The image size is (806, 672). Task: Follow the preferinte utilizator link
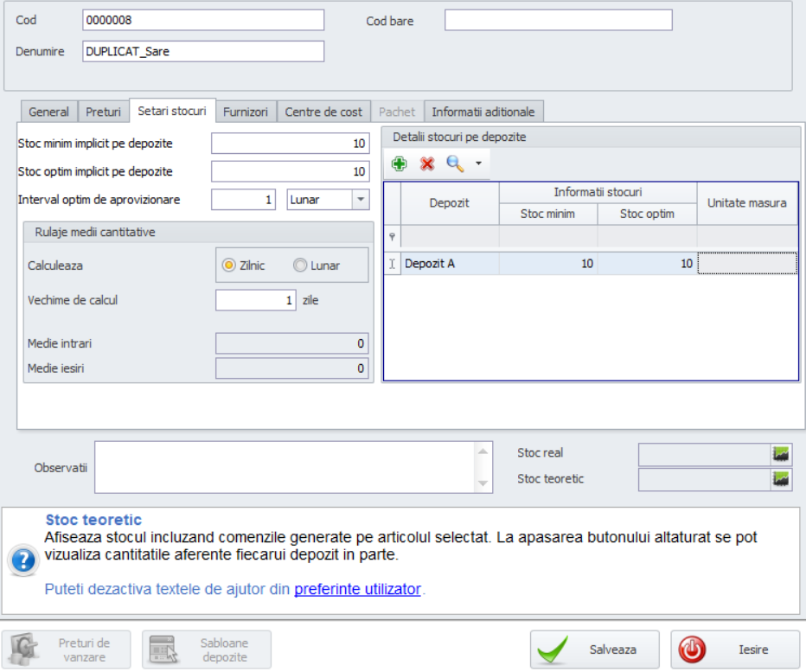coord(357,590)
